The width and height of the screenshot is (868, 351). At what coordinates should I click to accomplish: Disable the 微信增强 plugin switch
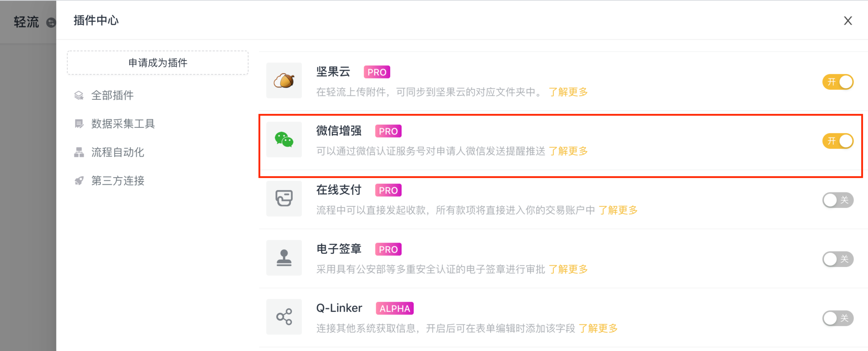click(838, 141)
